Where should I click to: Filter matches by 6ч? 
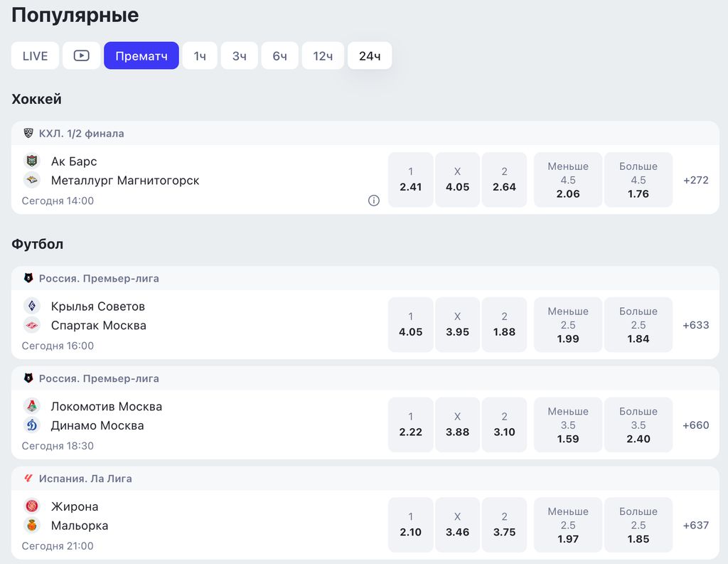click(x=279, y=55)
